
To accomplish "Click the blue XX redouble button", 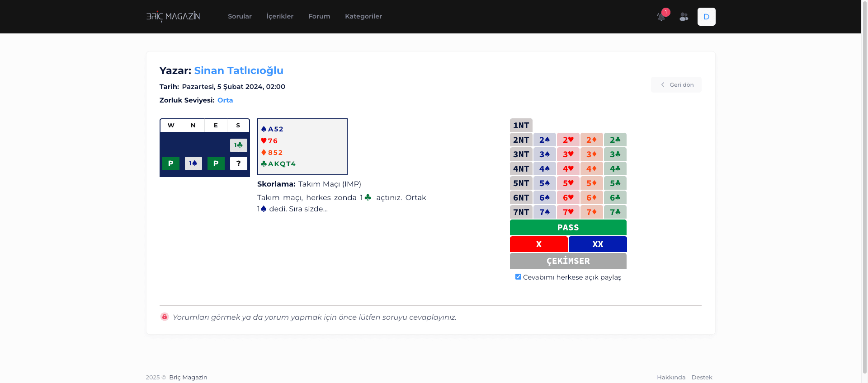I will pos(598,244).
